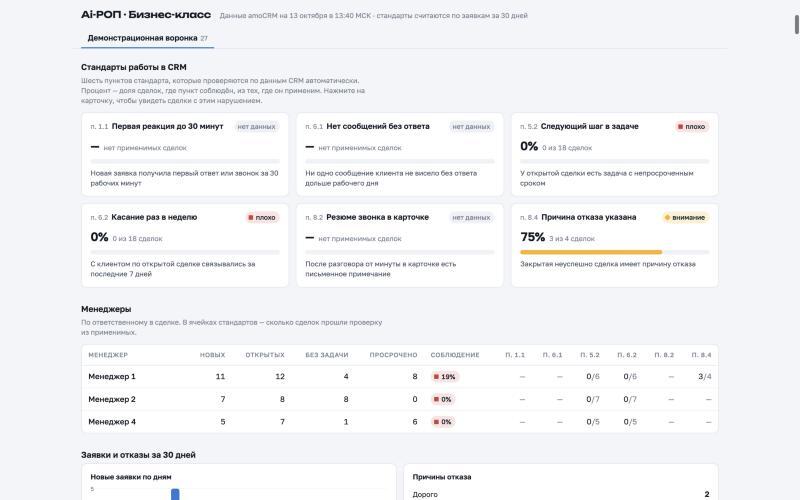Click the плохо badge on Касание раз в неделю

pos(262,217)
